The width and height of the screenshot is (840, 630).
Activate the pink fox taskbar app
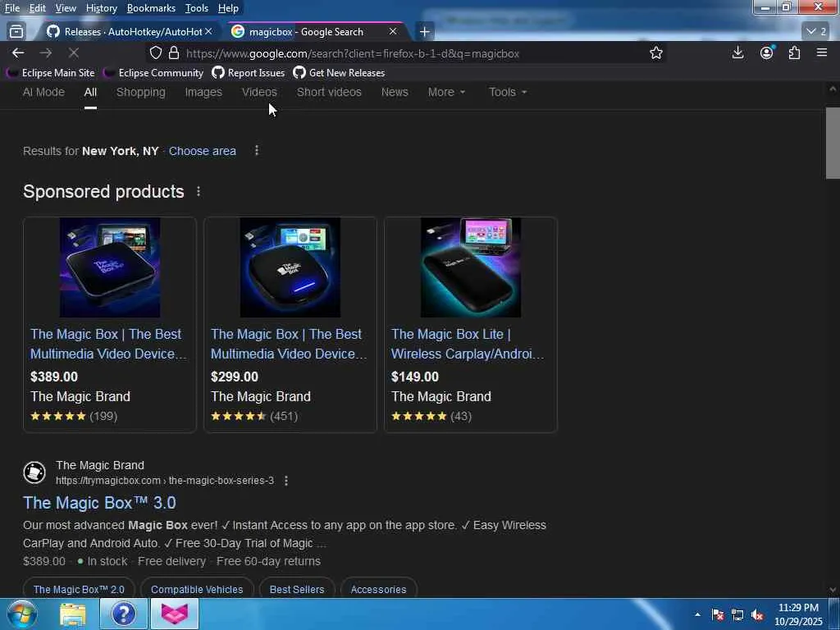(175, 614)
